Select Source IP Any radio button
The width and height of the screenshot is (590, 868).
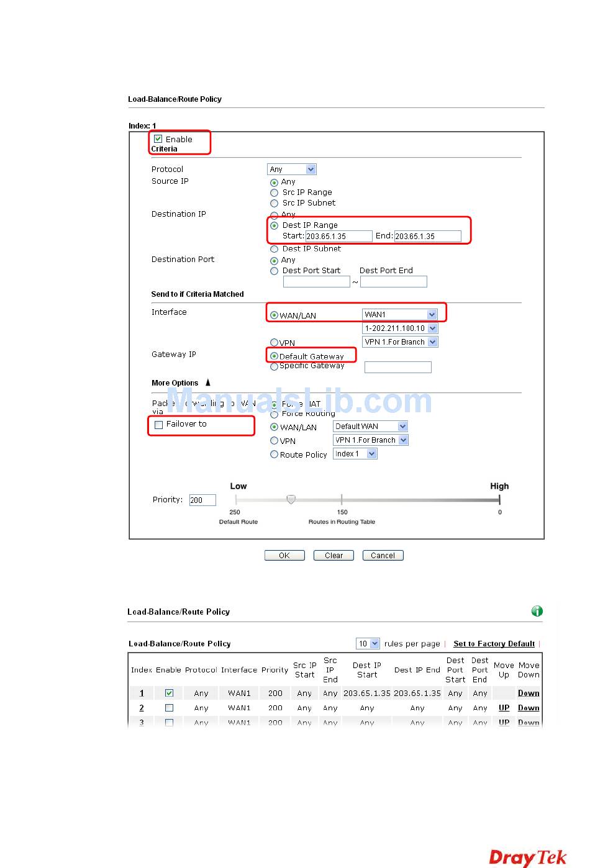[x=274, y=183]
